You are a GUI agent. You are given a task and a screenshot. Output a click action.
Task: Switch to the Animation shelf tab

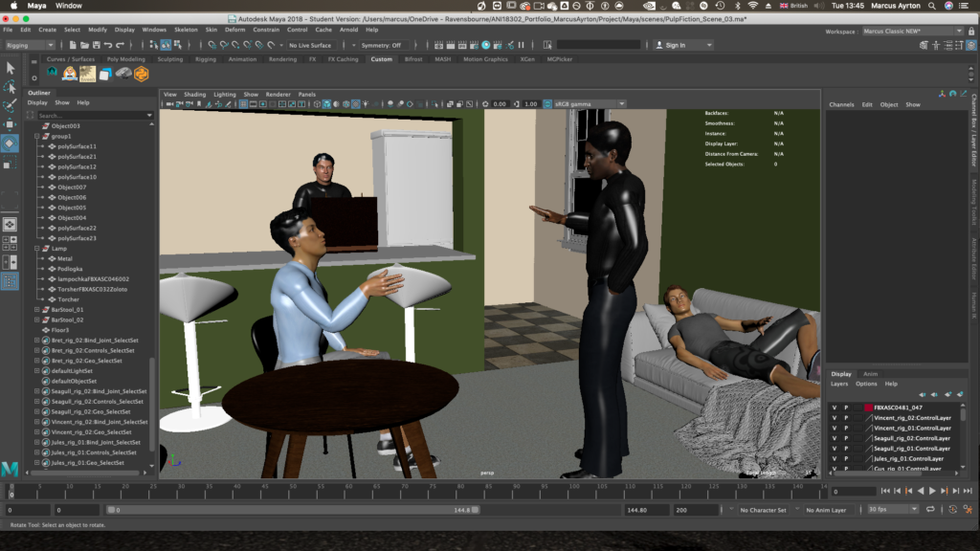click(x=242, y=59)
